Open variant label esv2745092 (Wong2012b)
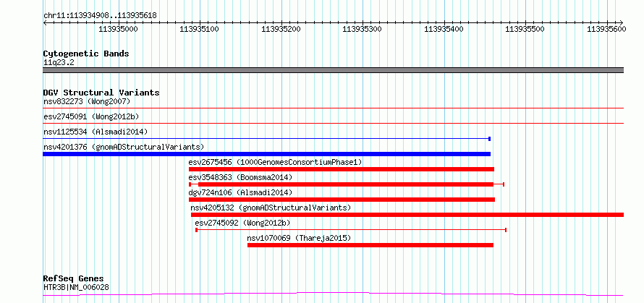Image resolution: width=644 pixels, height=303 pixels. pos(242,223)
